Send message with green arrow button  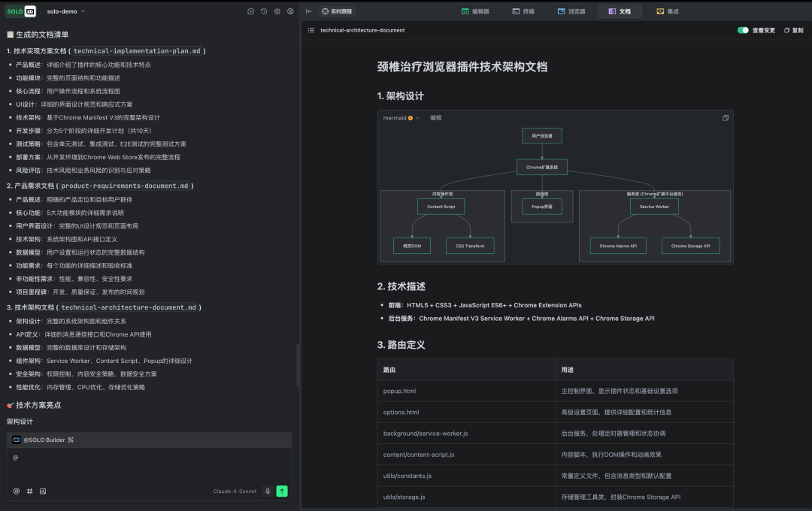click(x=282, y=491)
